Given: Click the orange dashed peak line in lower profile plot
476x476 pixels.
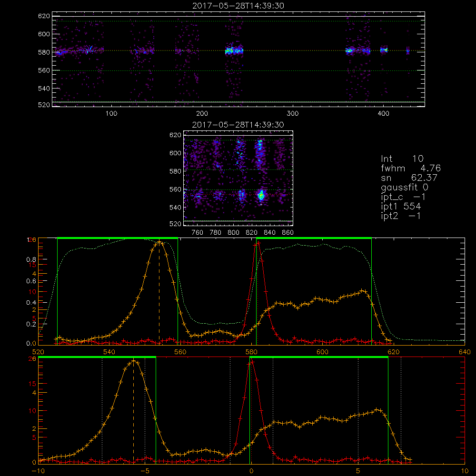Looking at the screenshot, I should point(133,412).
